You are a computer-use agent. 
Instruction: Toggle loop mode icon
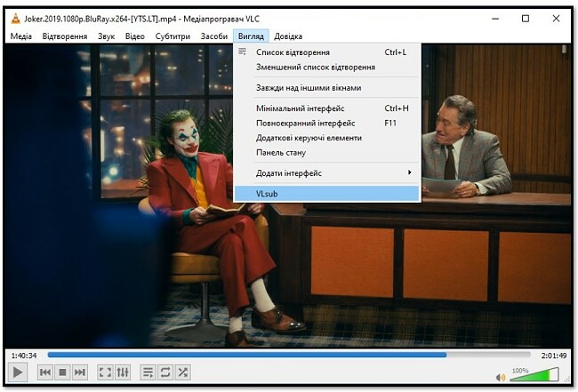[x=165, y=372]
